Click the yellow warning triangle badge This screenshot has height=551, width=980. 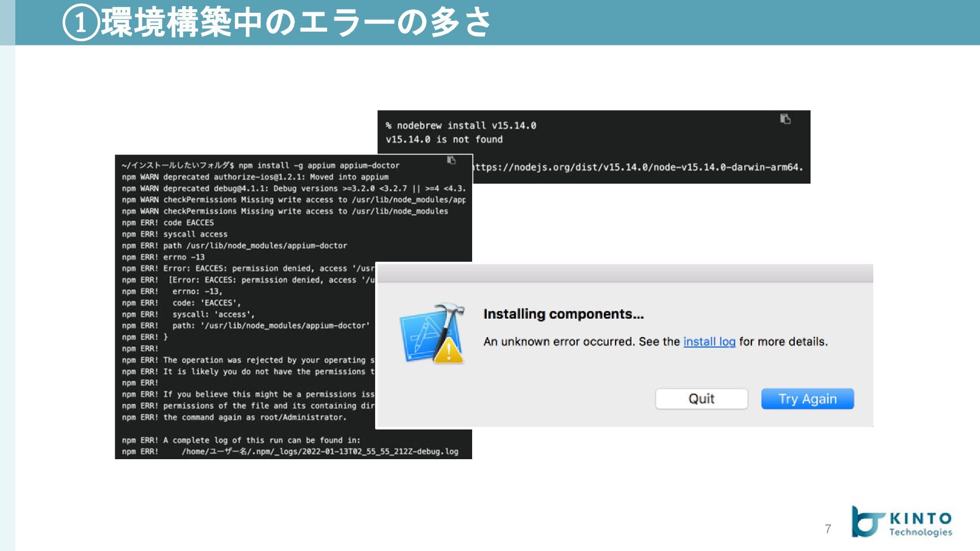pyautogui.click(x=448, y=351)
